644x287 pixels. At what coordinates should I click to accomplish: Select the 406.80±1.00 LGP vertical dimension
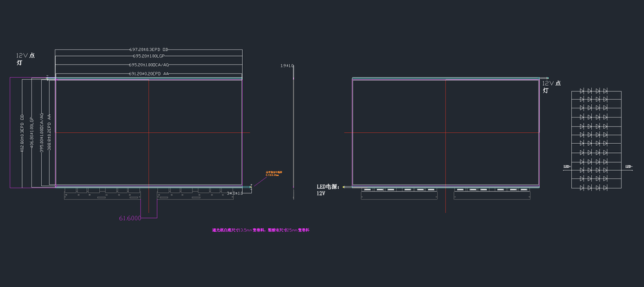[32, 132]
